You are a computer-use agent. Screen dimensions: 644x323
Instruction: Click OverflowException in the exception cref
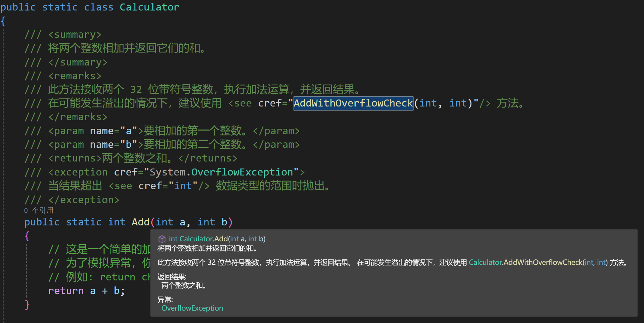[x=242, y=172]
